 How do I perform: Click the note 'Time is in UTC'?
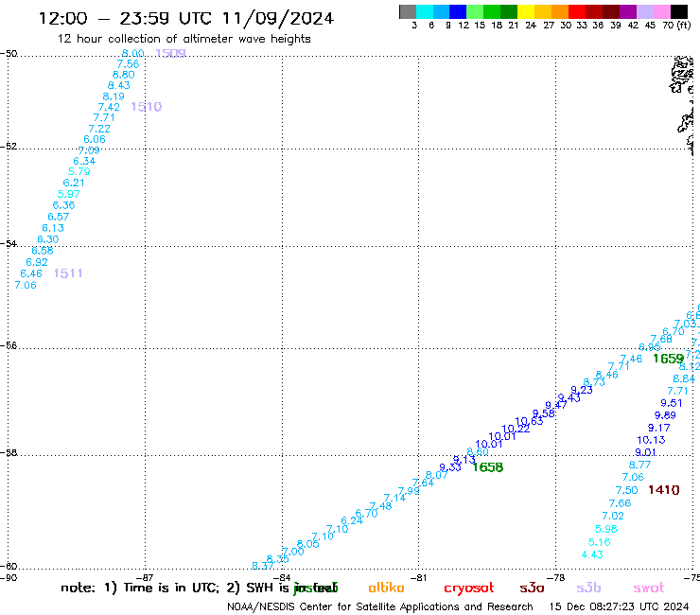171,588
